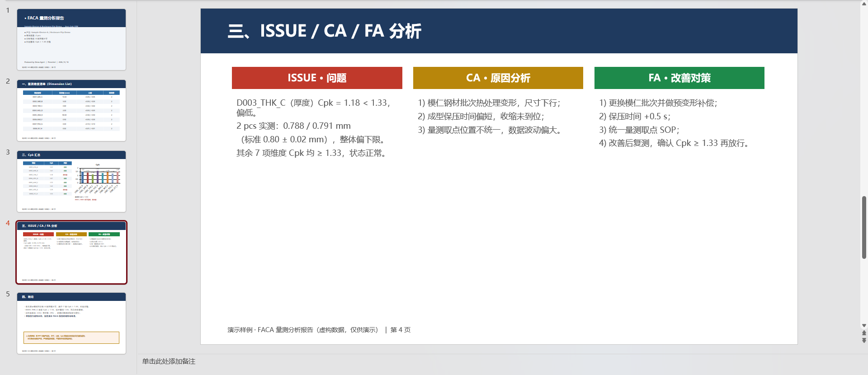Click the vertical scrollbar thumb in slide pane
This screenshot has width=868, height=375.
click(x=864, y=227)
